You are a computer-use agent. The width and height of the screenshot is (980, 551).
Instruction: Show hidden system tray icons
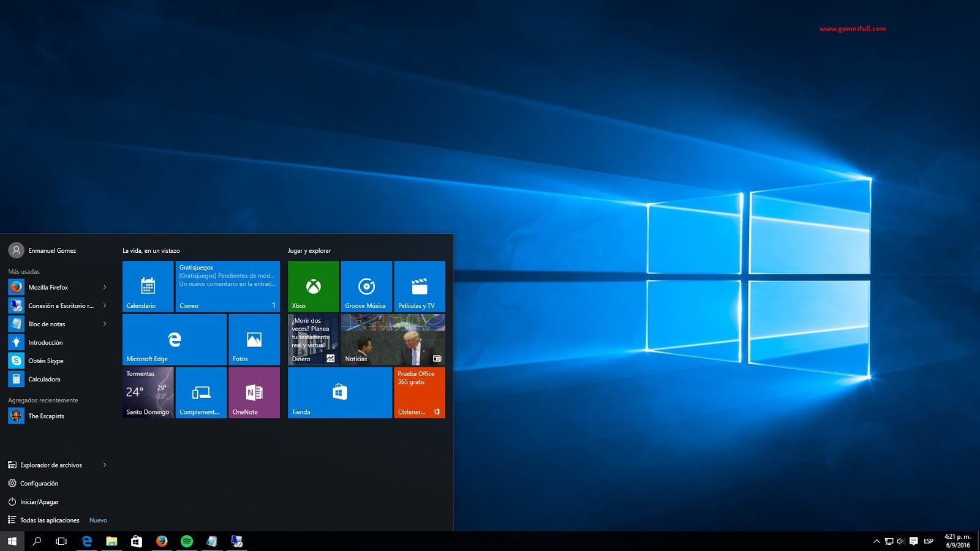tap(876, 541)
